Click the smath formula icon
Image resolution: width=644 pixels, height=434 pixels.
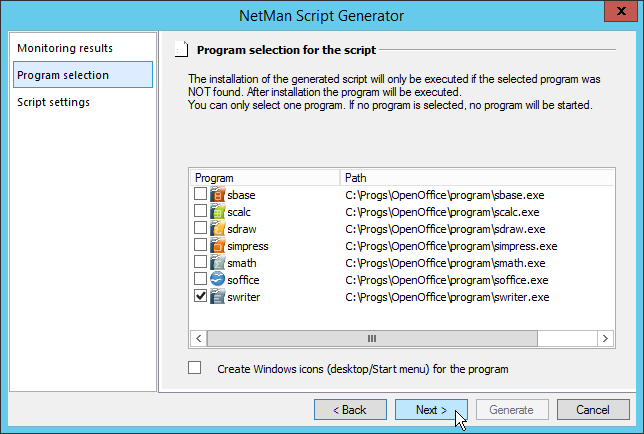[218, 262]
